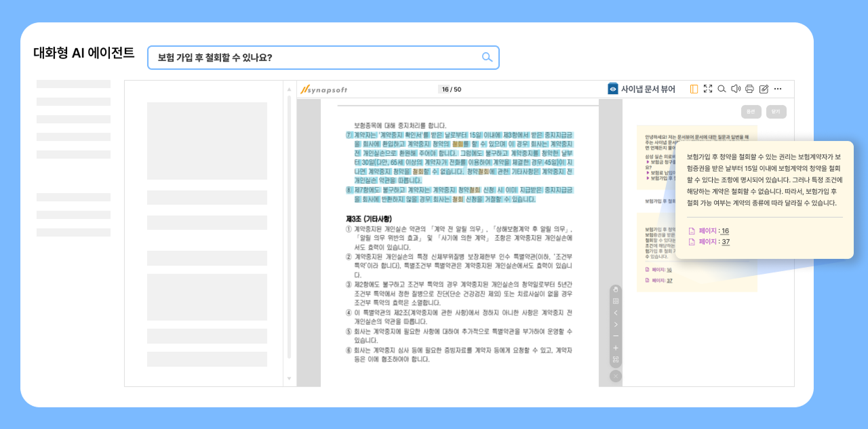Zoom in using the plus control
This screenshot has width=868, height=429.
click(x=616, y=347)
